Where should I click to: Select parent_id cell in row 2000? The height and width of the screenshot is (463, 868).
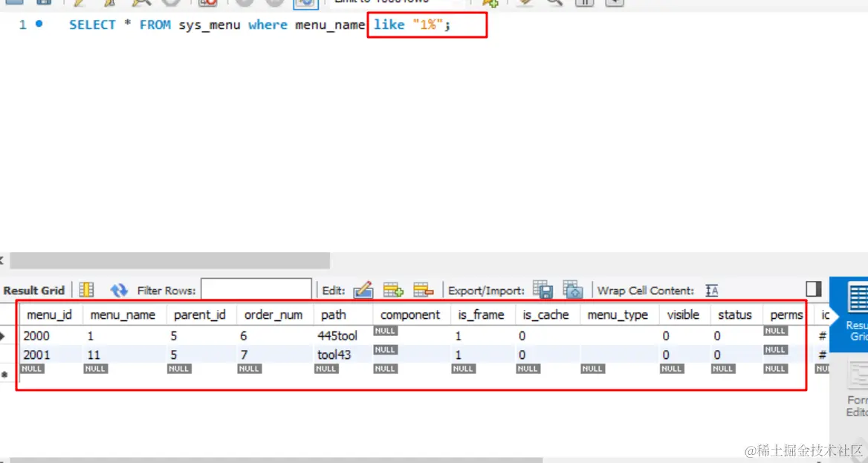pyautogui.click(x=201, y=336)
